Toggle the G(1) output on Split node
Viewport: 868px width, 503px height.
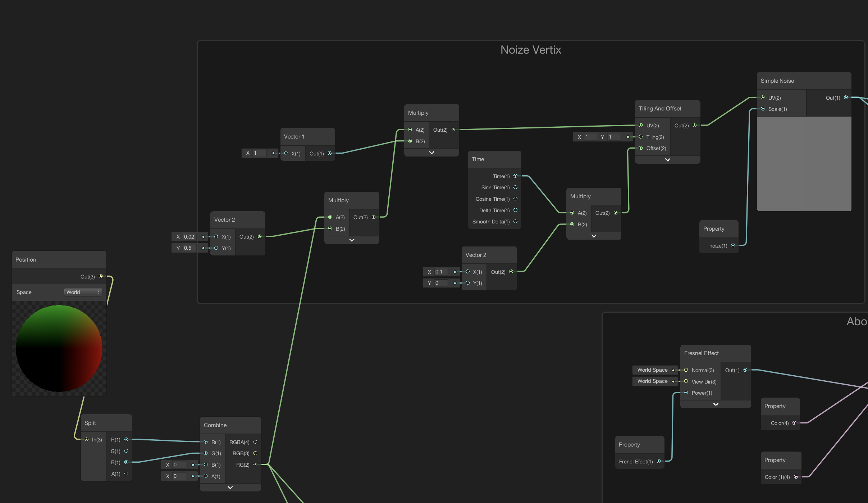coord(126,451)
